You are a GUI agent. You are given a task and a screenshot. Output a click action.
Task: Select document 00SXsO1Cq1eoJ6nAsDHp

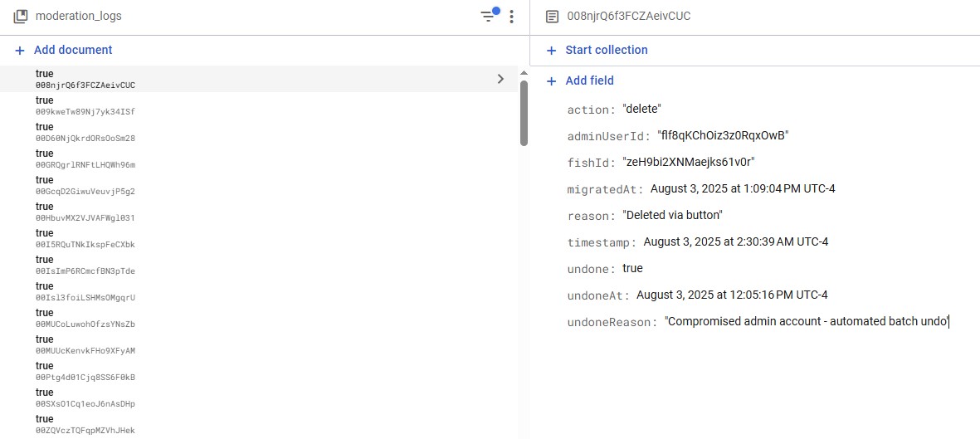tap(260, 398)
